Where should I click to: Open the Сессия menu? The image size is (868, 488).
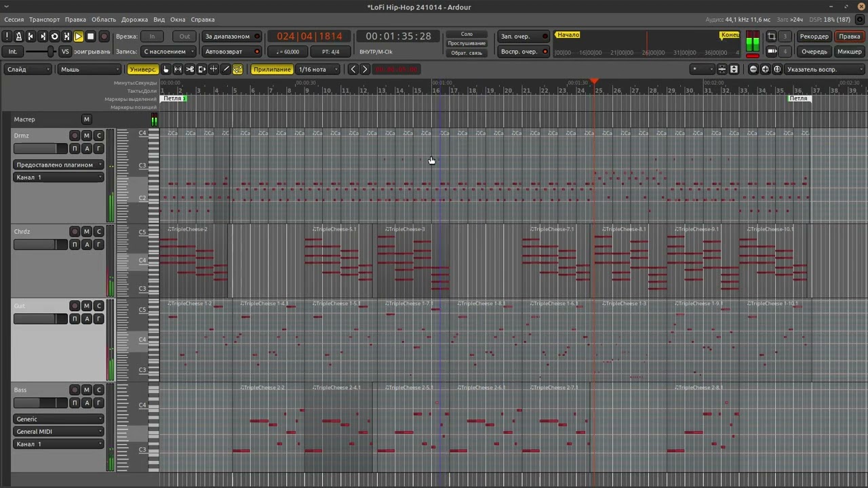pos(14,20)
